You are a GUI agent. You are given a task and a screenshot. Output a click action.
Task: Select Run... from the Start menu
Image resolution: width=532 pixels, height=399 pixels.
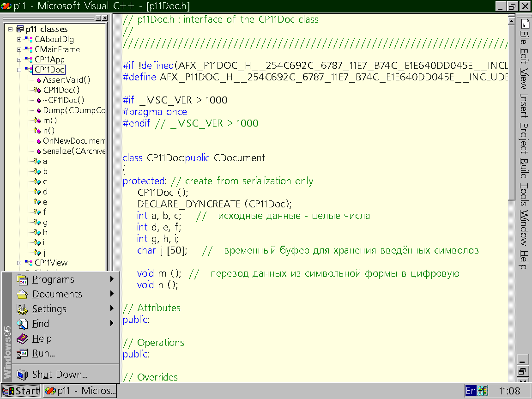click(x=43, y=353)
